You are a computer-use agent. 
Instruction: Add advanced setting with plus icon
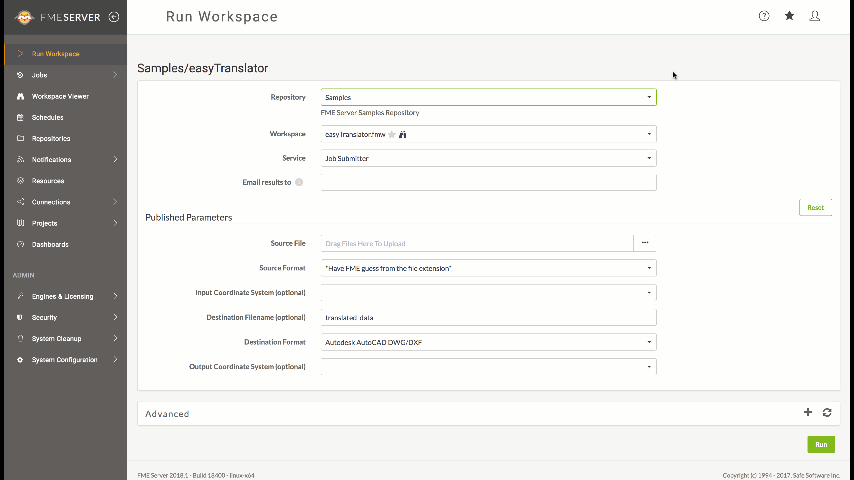pyautogui.click(x=808, y=412)
